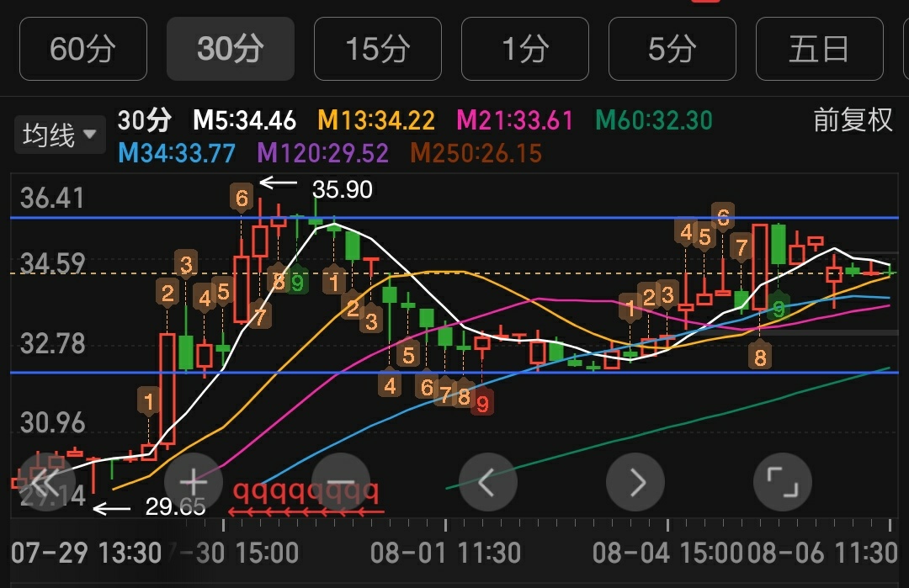Tap the 前复权 adjustment setting
Viewport: 909px width, 588px height.
852,120
